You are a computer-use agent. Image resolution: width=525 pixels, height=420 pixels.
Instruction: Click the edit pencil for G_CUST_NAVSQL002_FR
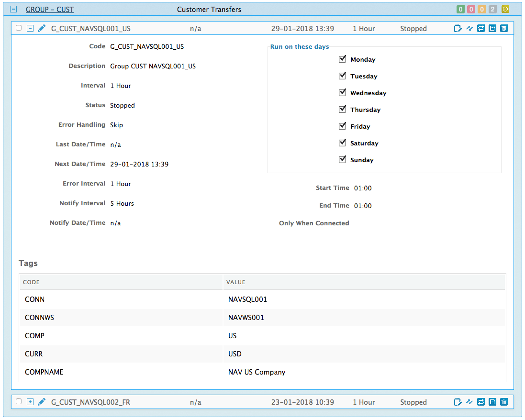41,402
